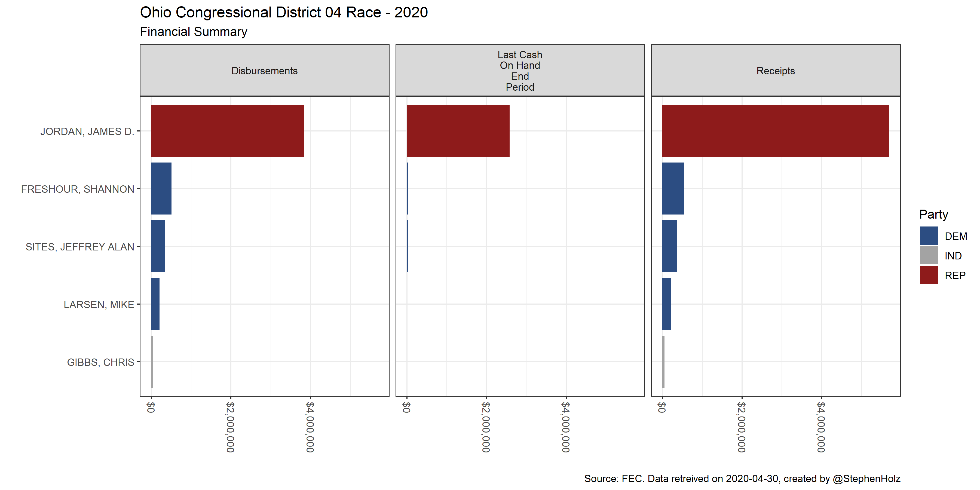Click the Disbursements panel header
Screen dimensions: 980x490
pyautogui.click(x=264, y=71)
